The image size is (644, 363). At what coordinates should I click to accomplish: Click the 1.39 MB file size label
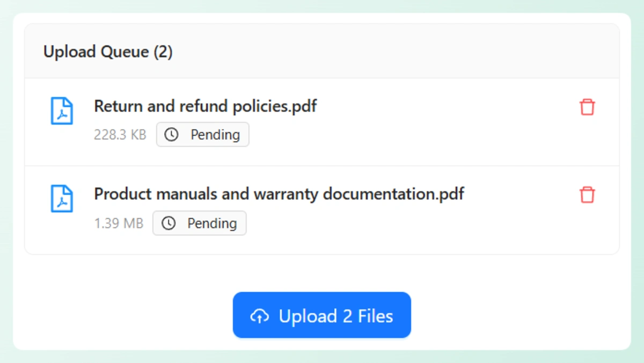(x=119, y=223)
